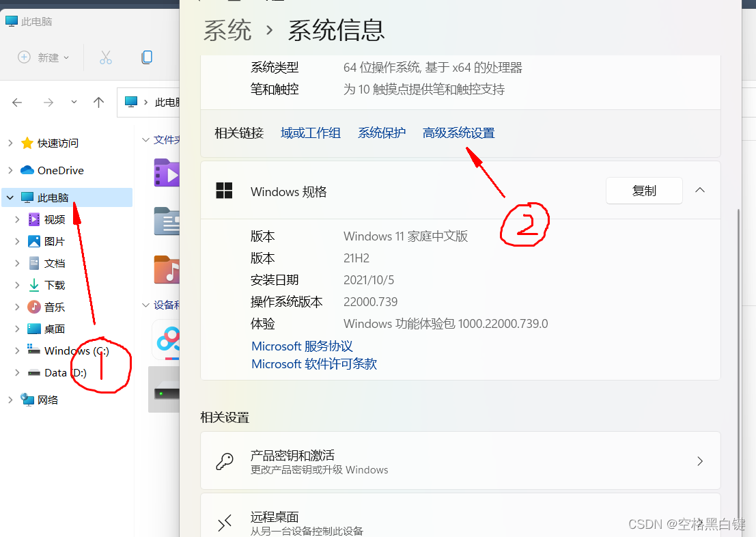Expand the 音乐 folder node
Viewport: 756px width, 537px height.
tap(17, 307)
